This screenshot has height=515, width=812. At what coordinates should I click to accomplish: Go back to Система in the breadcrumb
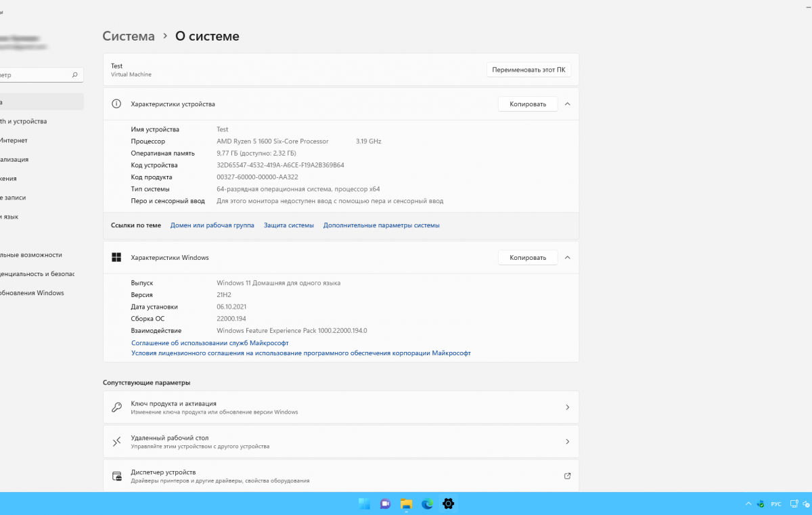tap(129, 37)
